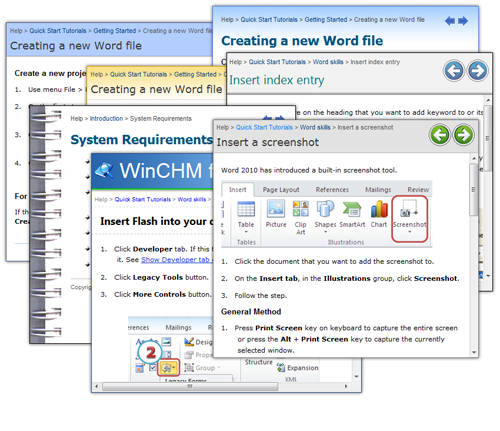Click the 'Insert index entry' heading
The image size is (500, 431).
pyautogui.click(x=277, y=80)
